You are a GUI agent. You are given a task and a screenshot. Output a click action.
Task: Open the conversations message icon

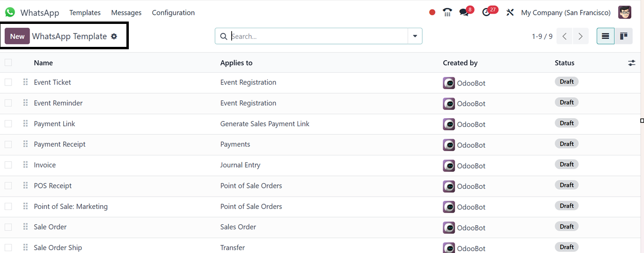tap(464, 12)
